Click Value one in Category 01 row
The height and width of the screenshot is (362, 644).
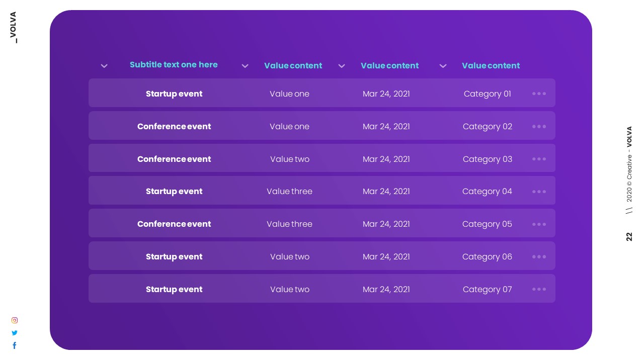pyautogui.click(x=289, y=94)
